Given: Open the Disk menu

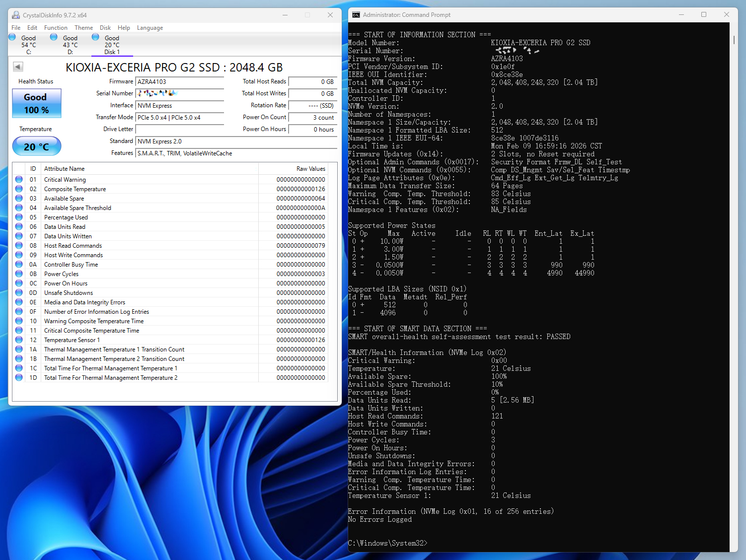Looking at the screenshot, I should (x=105, y=28).
